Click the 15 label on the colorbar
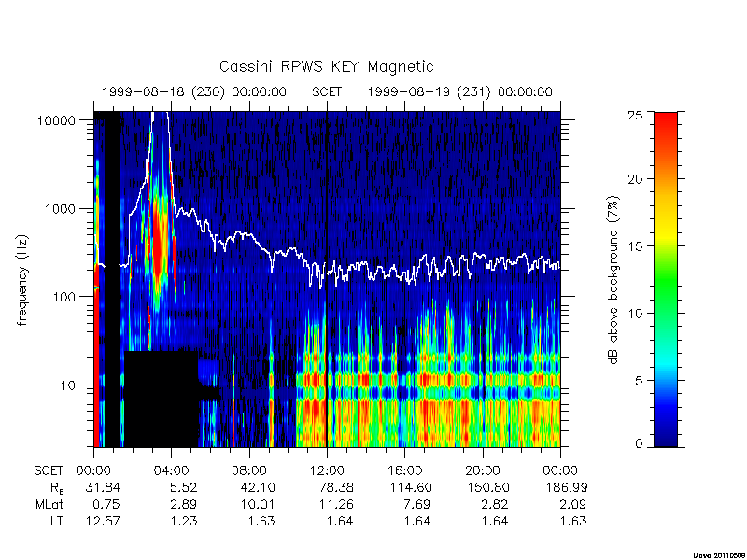 coord(636,246)
